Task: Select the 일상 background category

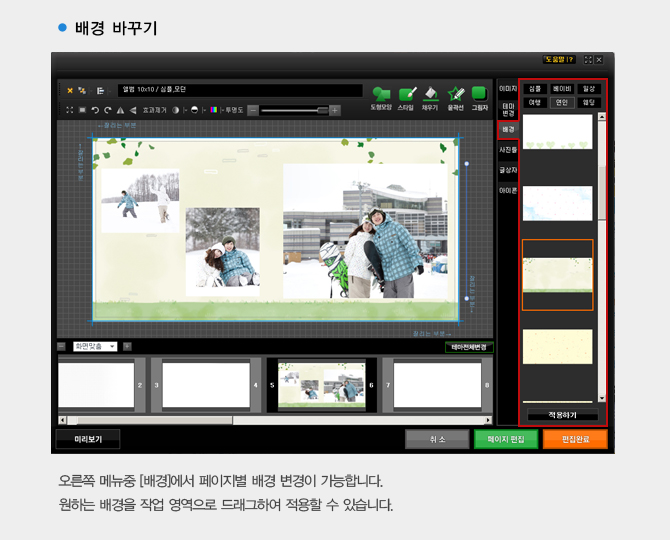Action: coord(589,89)
